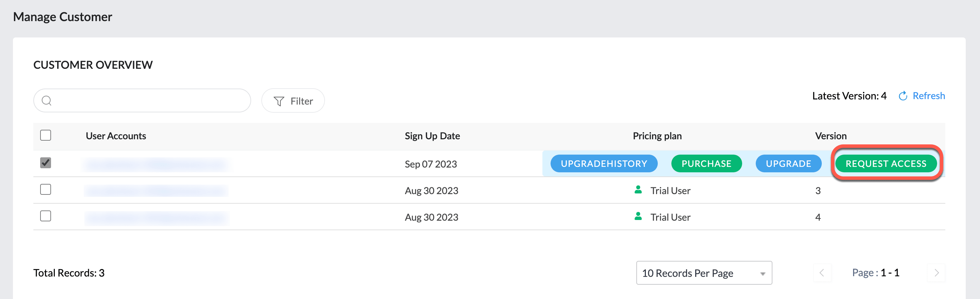This screenshot has width=980, height=299.
Task: Click the Request Access button
Action: (885, 163)
